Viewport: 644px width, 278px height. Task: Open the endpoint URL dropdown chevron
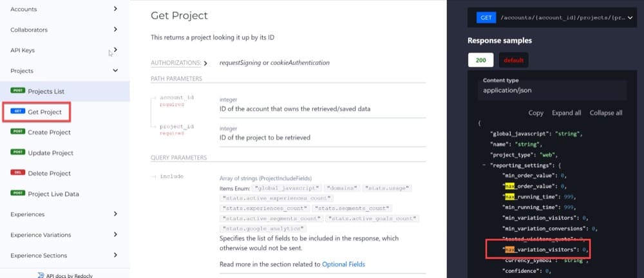click(x=630, y=18)
